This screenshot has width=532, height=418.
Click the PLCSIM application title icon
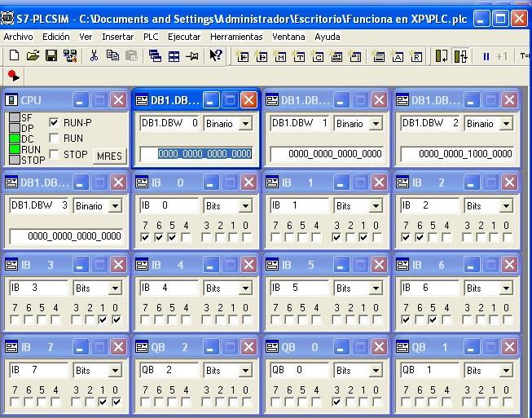[x=7, y=18]
